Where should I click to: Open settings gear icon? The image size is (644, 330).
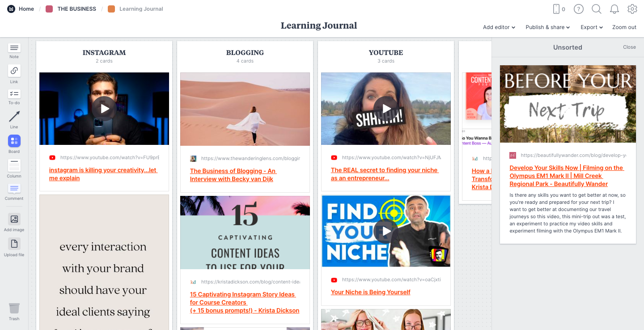click(x=632, y=9)
